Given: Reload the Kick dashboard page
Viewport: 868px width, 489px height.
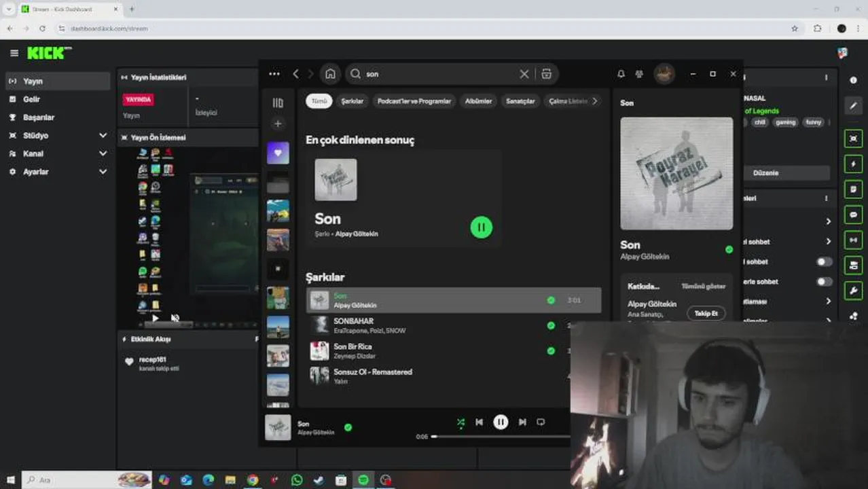Looking at the screenshot, I should (42, 29).
